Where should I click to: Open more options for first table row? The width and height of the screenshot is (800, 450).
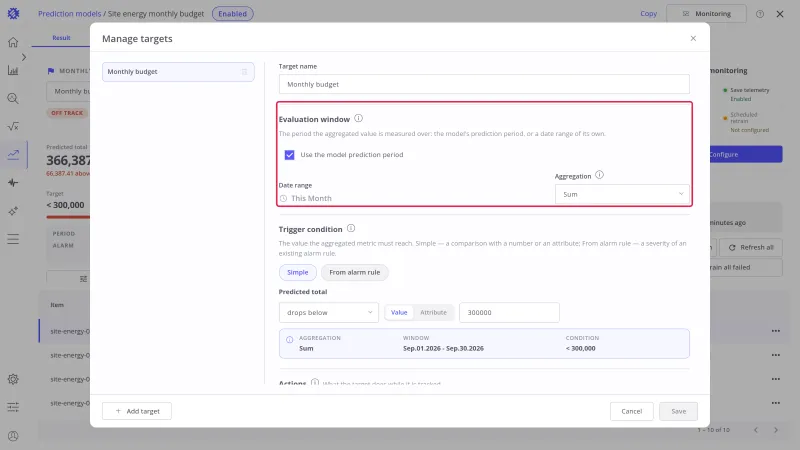pyautogui.click(x=776, y=331)
